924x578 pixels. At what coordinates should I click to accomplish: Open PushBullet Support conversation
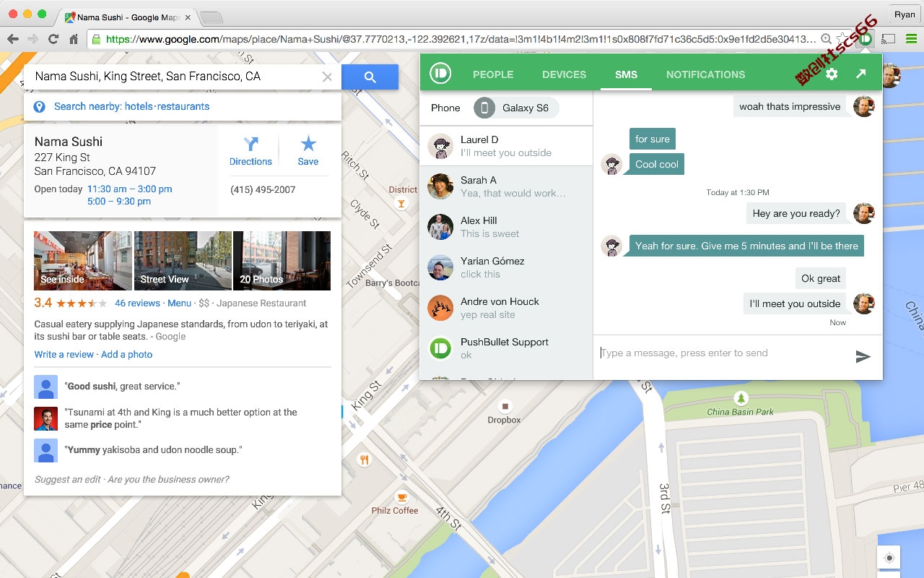click(x=506, y=348)
